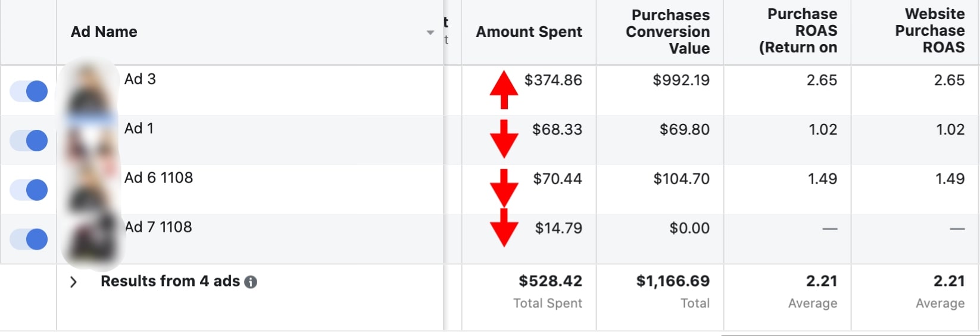Click the Ad 1 name link
This screenshot has height=336, width=980.
(139, 129)
